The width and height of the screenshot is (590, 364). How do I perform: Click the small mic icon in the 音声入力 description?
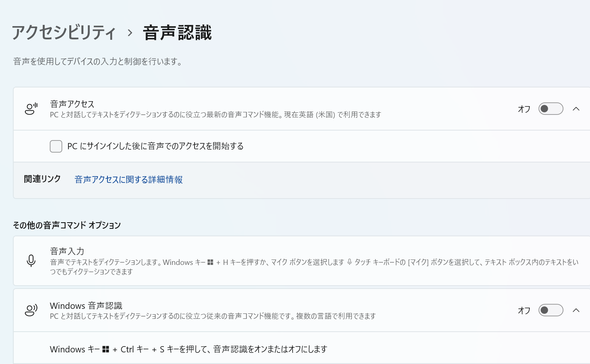tap(349, 262)
